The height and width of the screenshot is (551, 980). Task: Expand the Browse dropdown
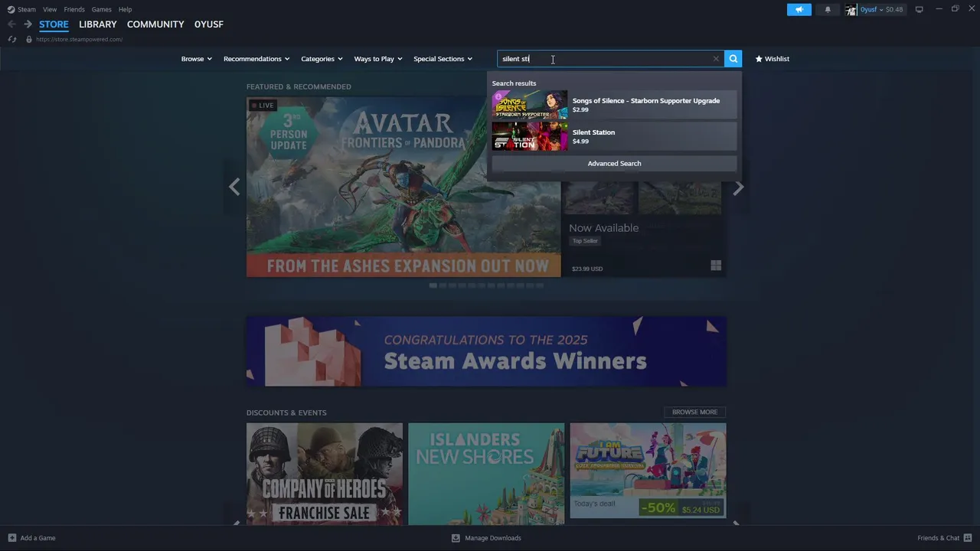click(196, 59)
